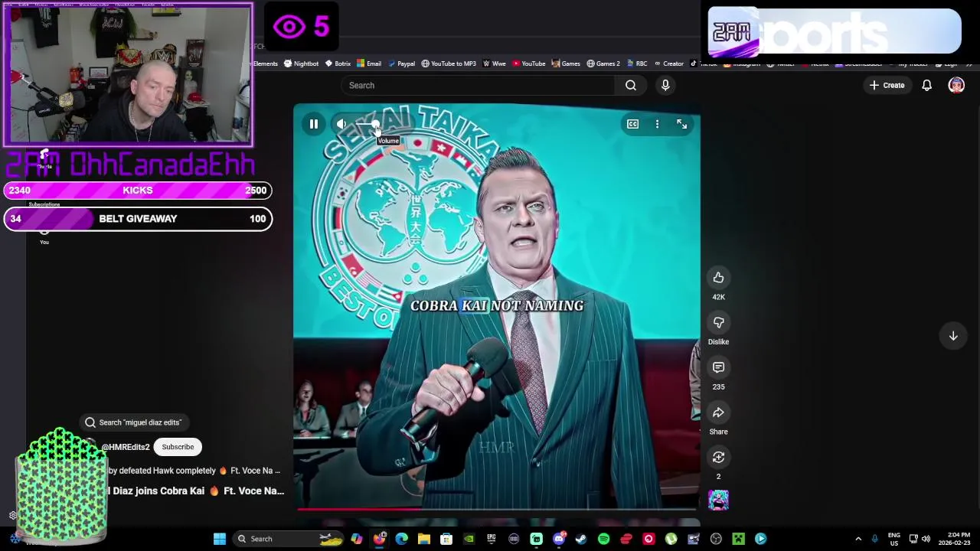Open Microsoft Edge from the taskbar

pyautogui.click(x=401, y=539)
